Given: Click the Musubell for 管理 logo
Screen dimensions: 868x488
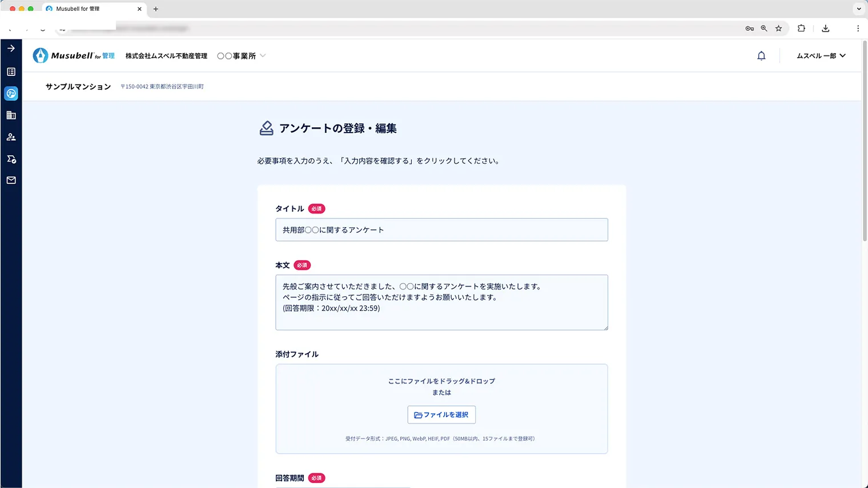Looking at the screenshot, I should 73,55.
